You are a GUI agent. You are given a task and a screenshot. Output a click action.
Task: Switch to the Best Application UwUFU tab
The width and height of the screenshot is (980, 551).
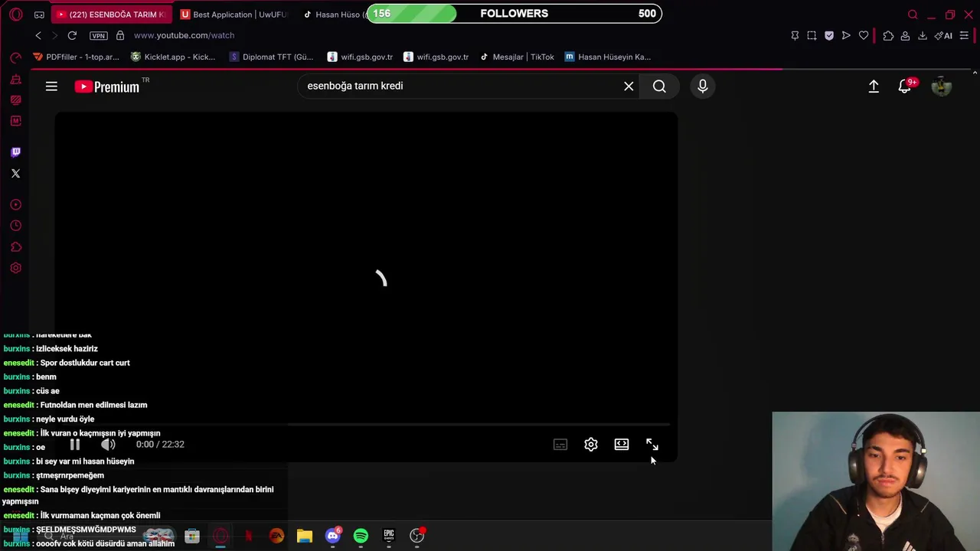[234, 15]
